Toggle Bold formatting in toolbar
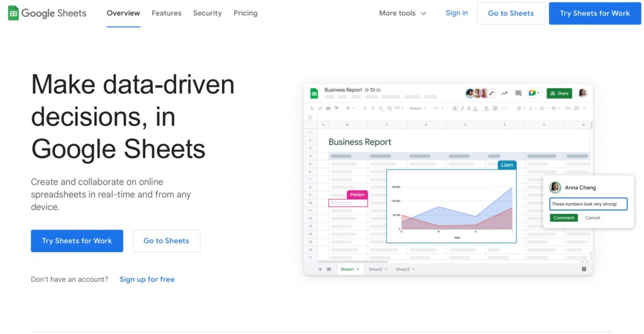The height and width of the screenshot is (334, 644). 455,108
